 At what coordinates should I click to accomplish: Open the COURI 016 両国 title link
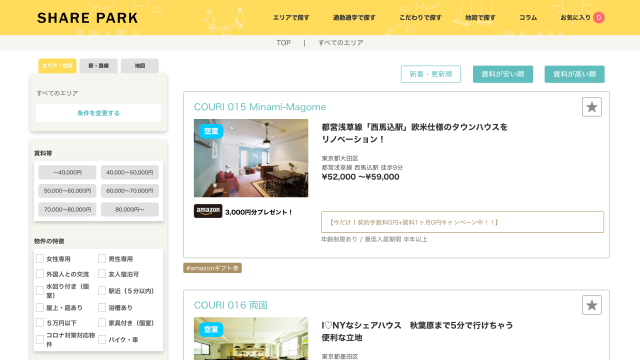pos(231,305)
